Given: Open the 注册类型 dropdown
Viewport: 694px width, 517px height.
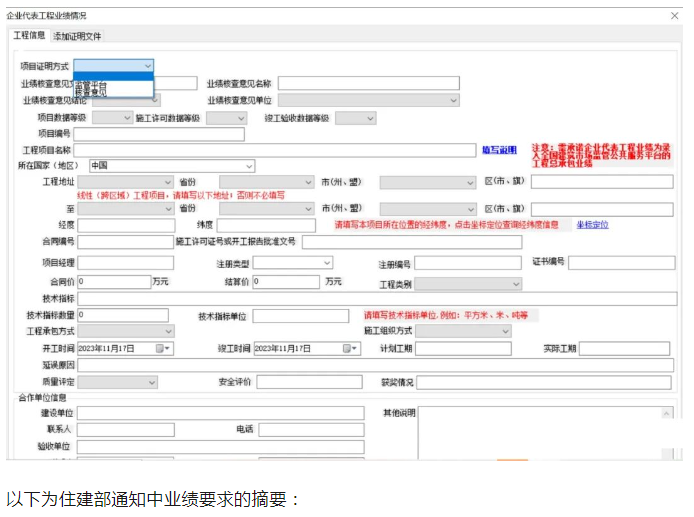Looking at the screenshot, I should pos(327,263).
